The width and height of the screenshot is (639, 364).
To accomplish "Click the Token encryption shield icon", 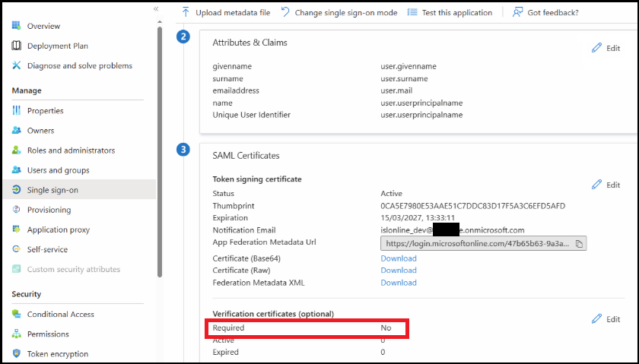I will [x=16, y=353].
